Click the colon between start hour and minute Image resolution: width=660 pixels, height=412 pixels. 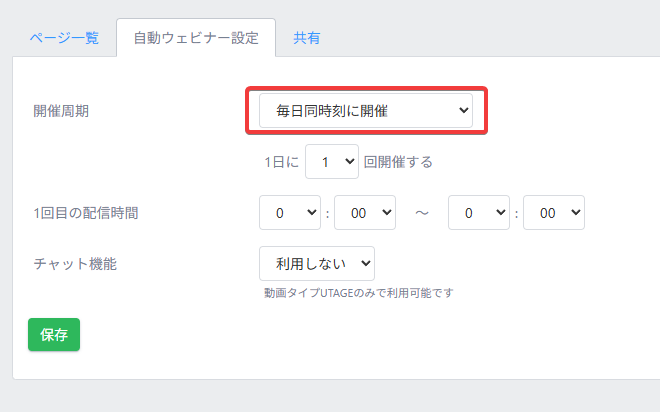326,212
